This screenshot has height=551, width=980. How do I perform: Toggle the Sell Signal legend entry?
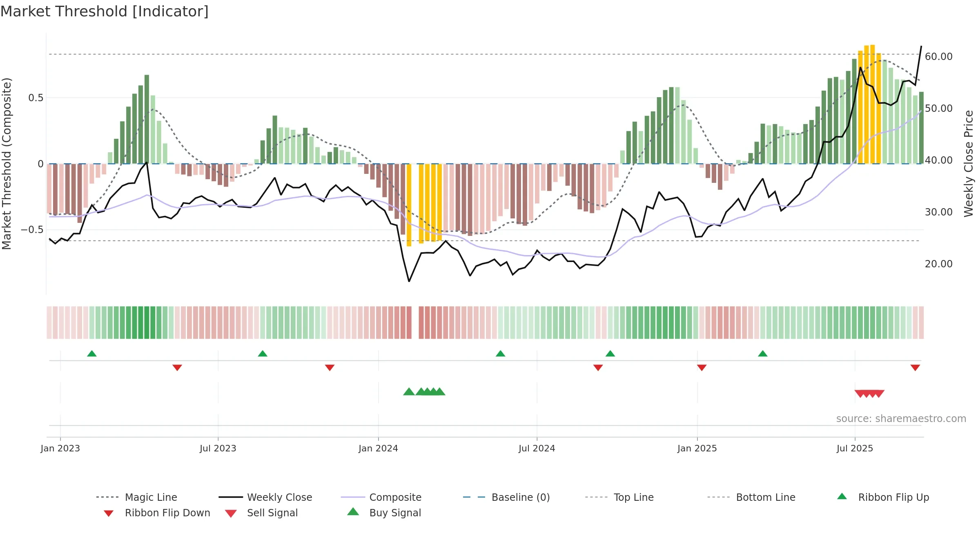[x=261, y=513]
